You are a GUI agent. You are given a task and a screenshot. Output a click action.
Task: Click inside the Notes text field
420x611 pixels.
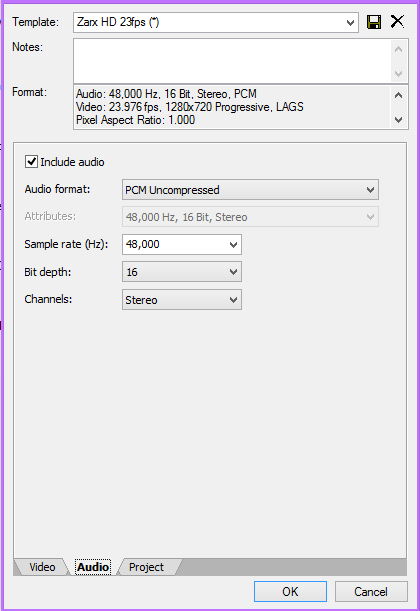pyautogui.click(x=232, y=61)
